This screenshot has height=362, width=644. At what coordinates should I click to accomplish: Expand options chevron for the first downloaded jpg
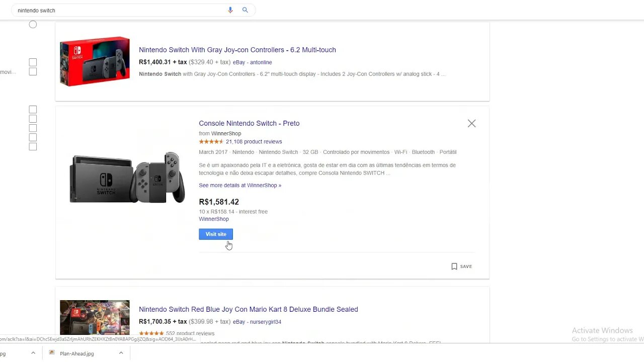click(33, 353)
